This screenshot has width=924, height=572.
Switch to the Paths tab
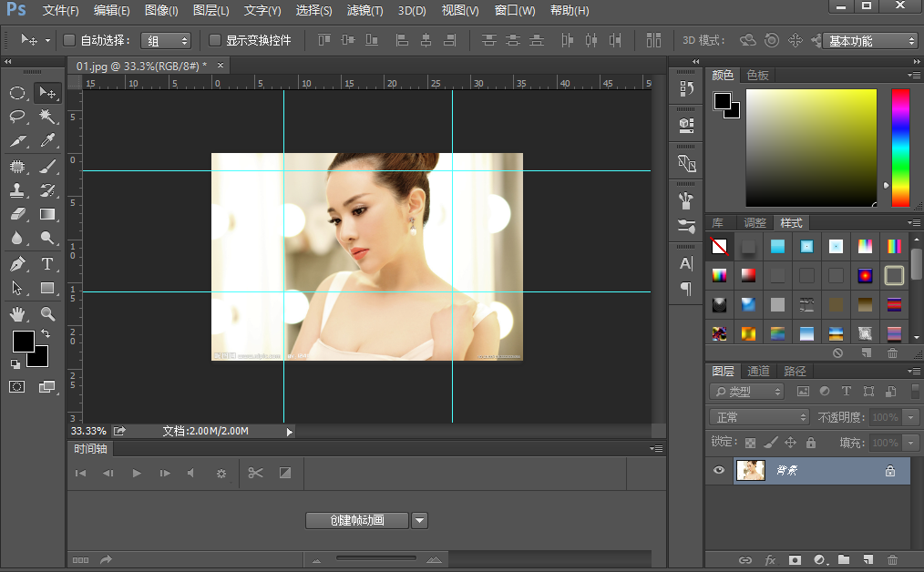[795, 371]
